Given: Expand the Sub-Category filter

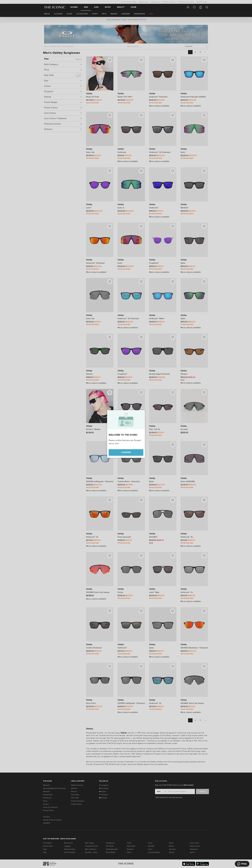Looking at the screenshot, I should 63,64.
